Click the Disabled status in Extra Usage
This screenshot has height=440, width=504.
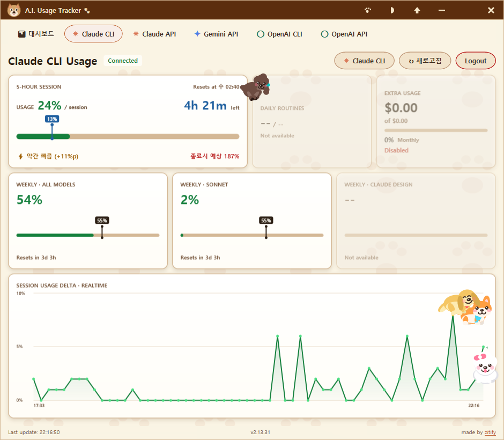(x=396, y=150)
